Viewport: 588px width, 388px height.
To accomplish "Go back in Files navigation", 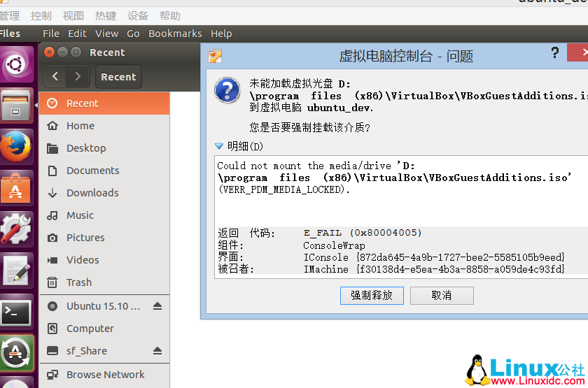I will click(55, 76).
